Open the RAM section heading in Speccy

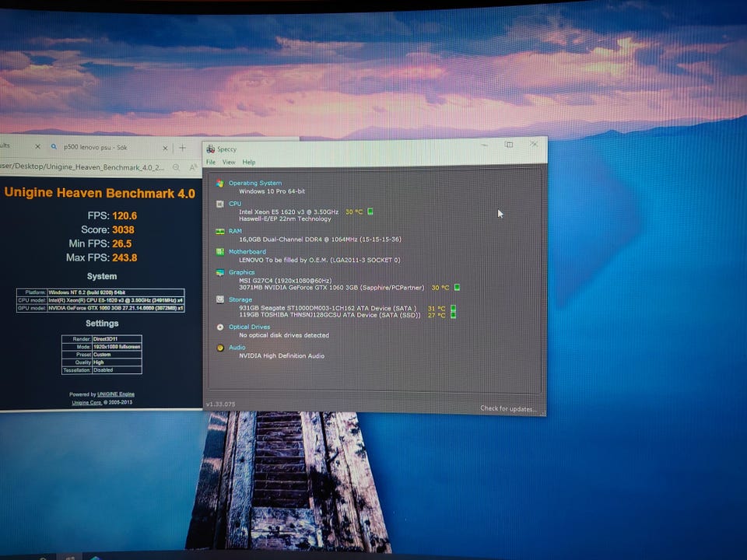click(235, 231)
